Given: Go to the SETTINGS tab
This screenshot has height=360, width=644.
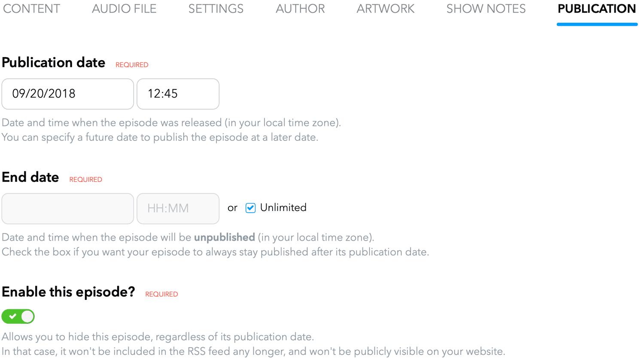Looking at the screenshot, I should pyautogui.click(x=216, y=9).
